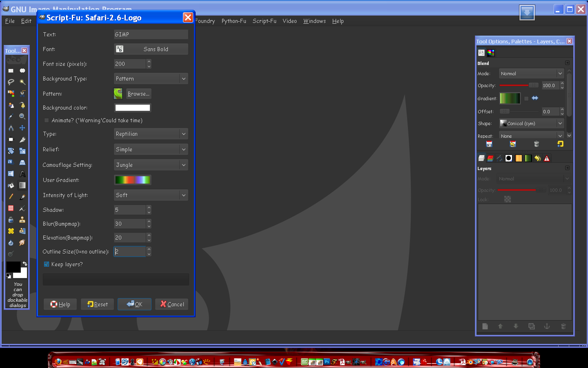This screenshot has height=368, width=588.
Task: Open the Intensity of Light dropdown
Action: click(151, 195)
